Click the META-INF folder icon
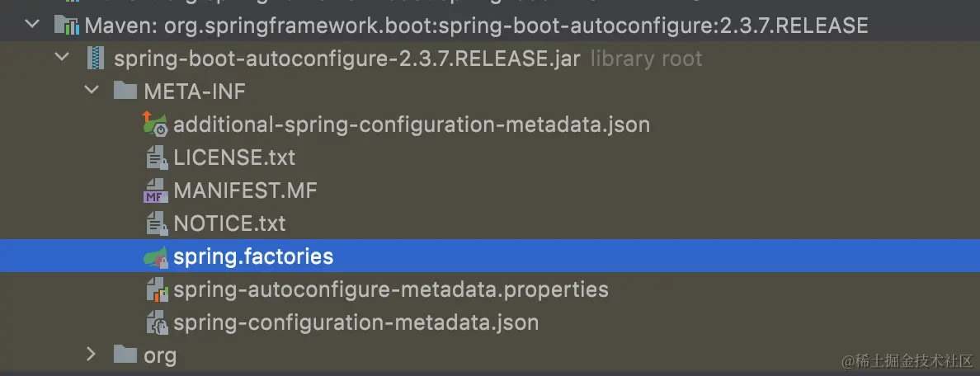The width and height of the screenshot is (980, 376). click(125, 91)
